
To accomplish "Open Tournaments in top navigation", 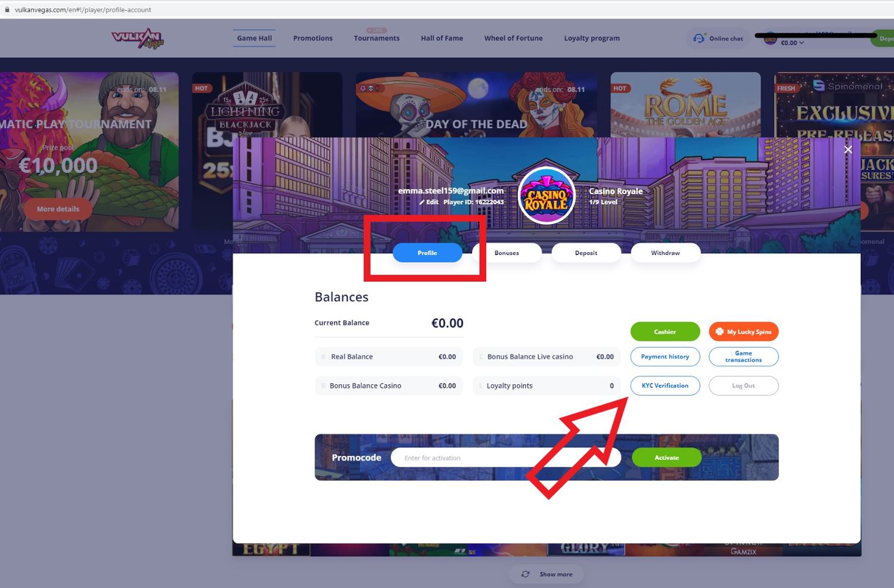I will (377, 38).
